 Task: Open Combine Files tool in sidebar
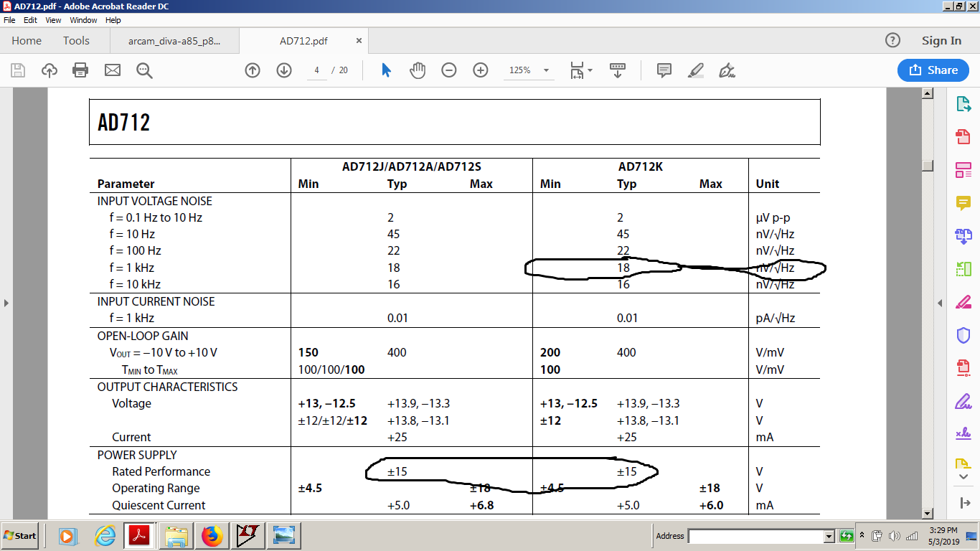pyautogui.click(x=963, y=236)
